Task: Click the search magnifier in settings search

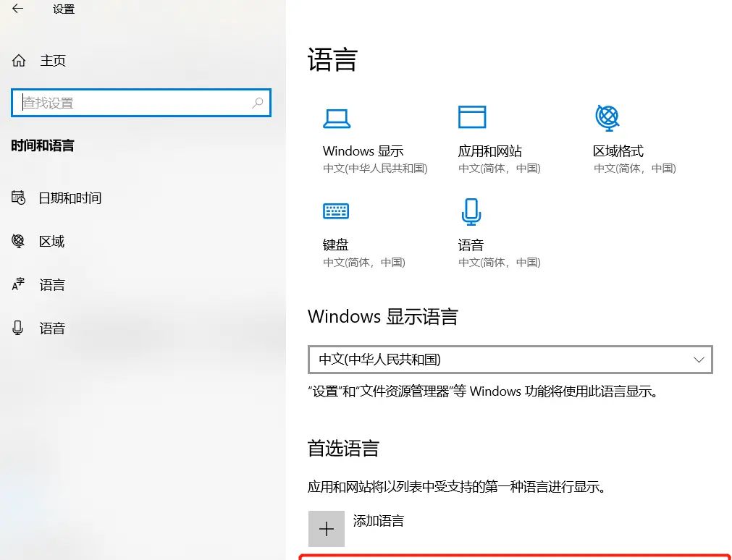Action: coord(258,103)
